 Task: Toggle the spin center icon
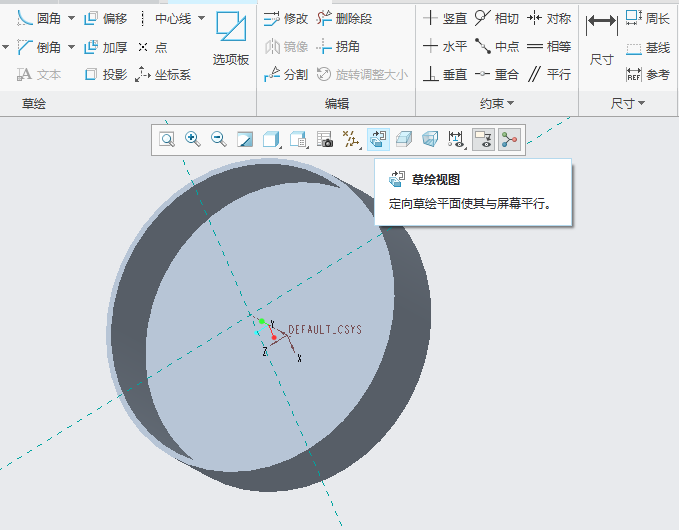(509, 139)
